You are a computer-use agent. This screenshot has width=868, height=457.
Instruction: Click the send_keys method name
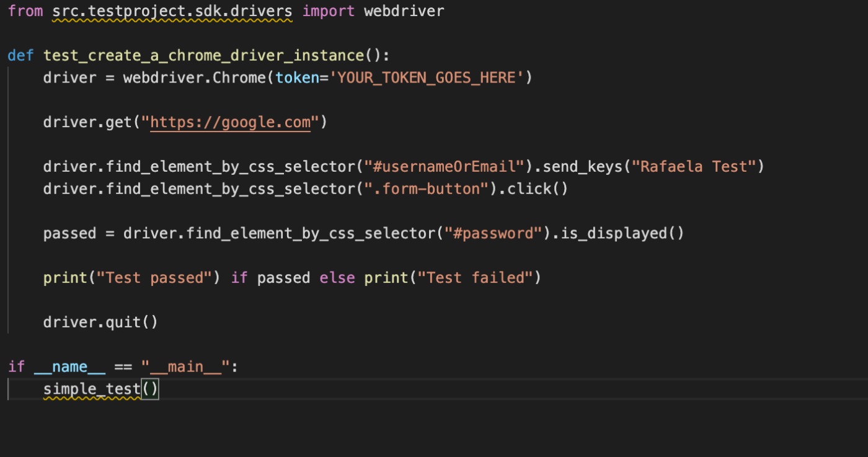[x=583, y=167]
